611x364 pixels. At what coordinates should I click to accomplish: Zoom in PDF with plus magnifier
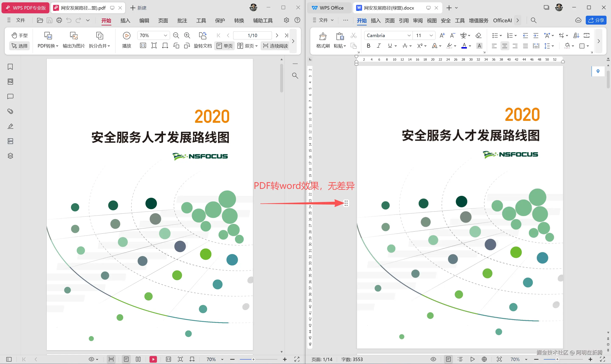(187, 35)
